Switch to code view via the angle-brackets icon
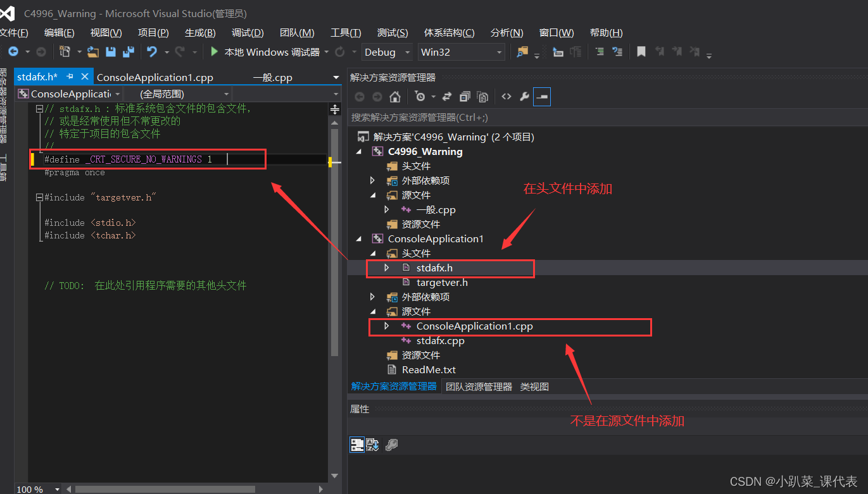This screenshot has width=868, height=494. click(x=506, y=96)
